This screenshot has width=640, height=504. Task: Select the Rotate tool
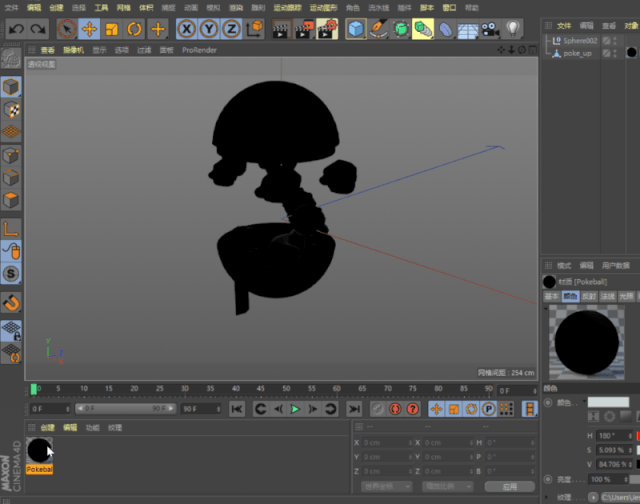134,29
